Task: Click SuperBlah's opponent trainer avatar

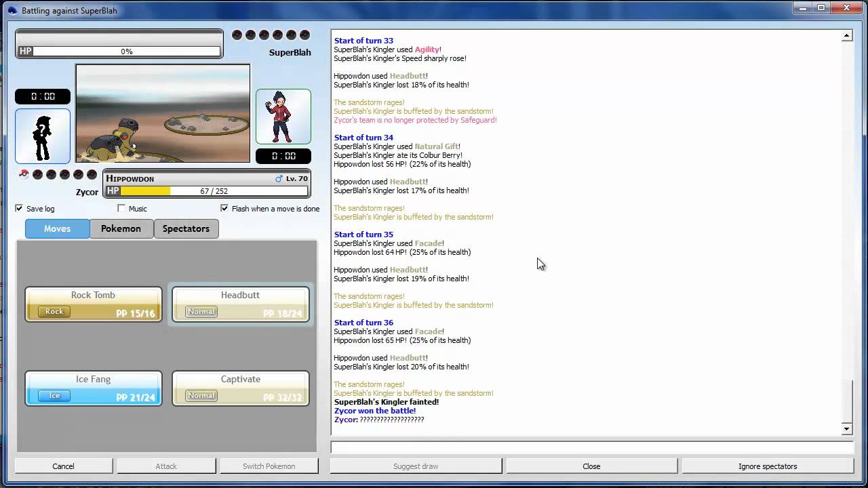Action: click(x=283, y=117)
